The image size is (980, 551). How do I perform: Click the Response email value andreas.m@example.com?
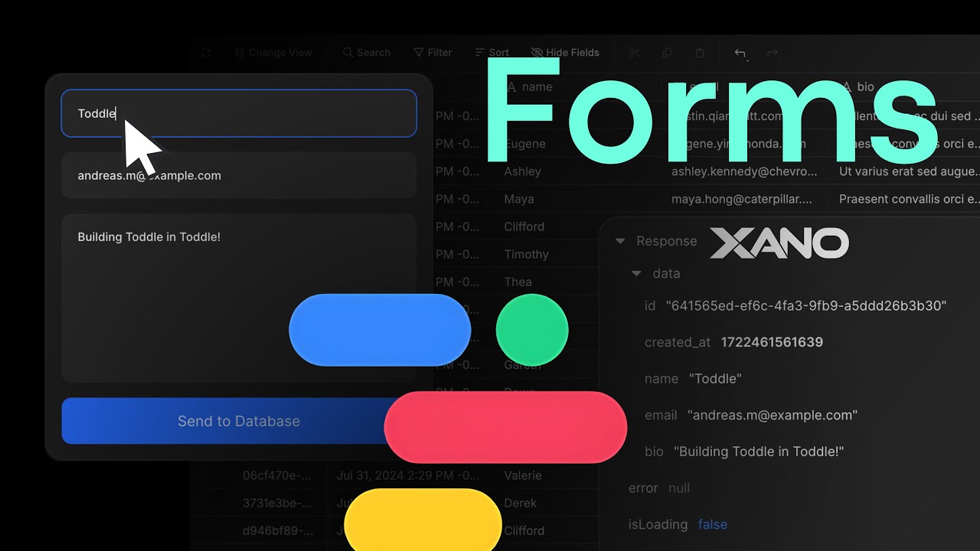tap(773, 415)
